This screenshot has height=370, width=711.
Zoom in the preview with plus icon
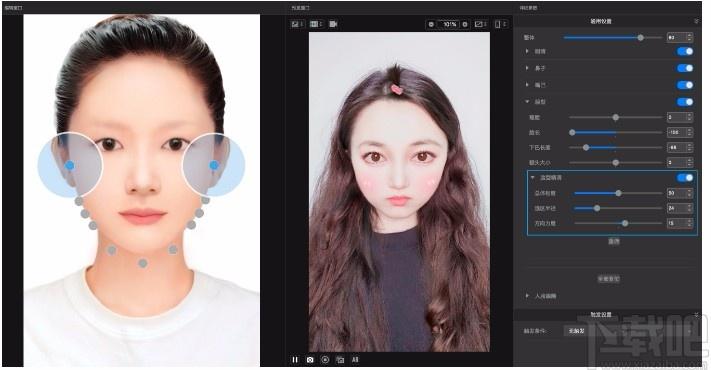[x=465, y=24]
